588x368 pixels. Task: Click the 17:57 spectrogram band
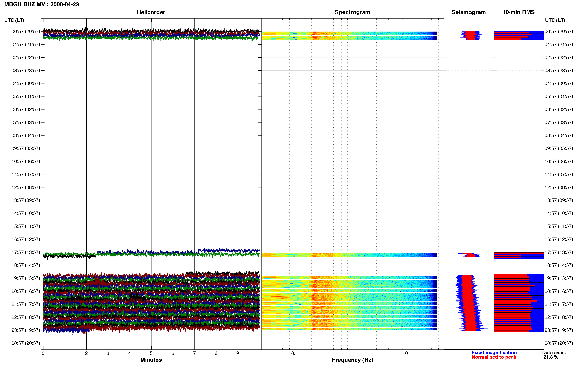coord(349,255)
